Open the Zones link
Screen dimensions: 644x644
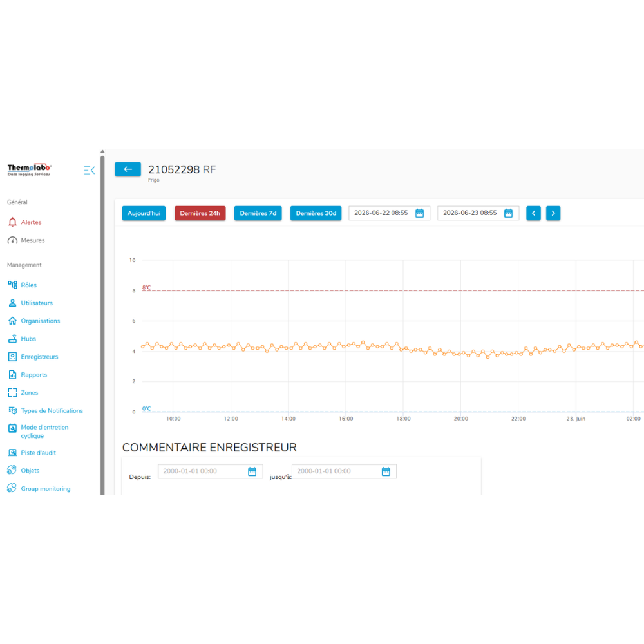click(30, 393)
